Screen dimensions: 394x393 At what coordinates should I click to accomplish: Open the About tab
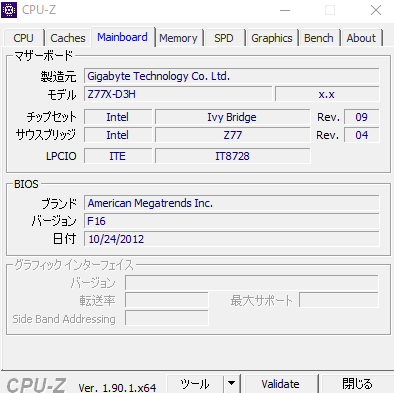tap(361, 38)
